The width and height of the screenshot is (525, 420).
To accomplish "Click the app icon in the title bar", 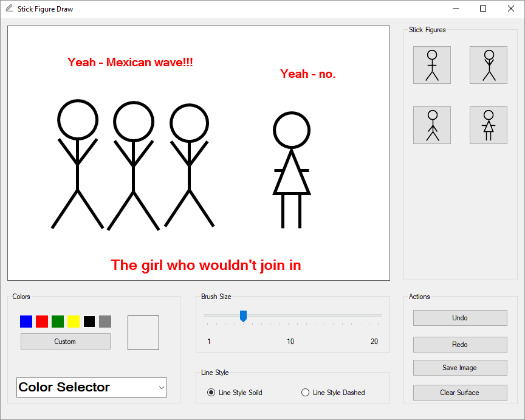I will 9,9.
